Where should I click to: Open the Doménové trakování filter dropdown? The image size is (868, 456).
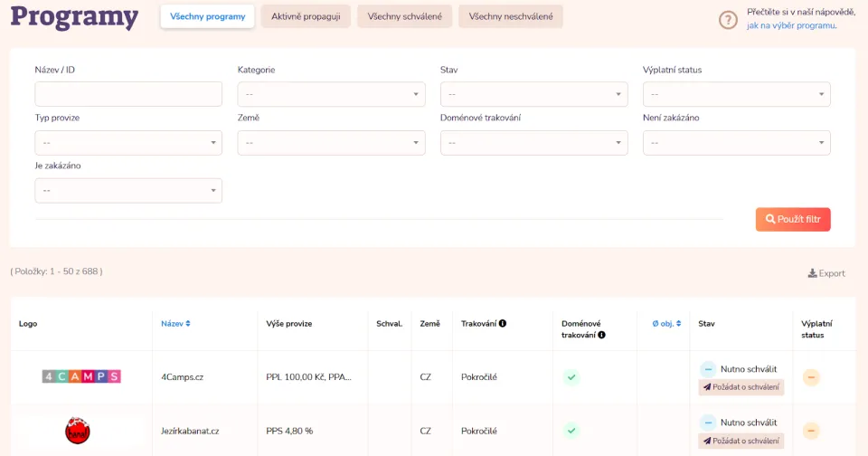533,143
